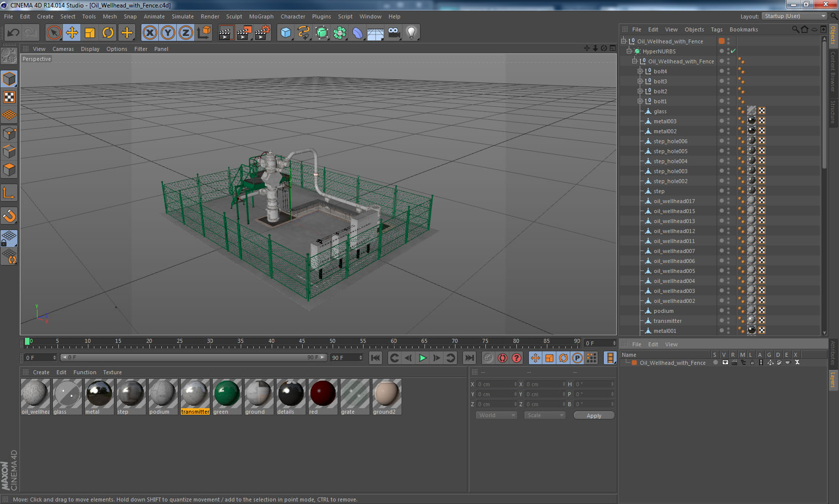Collapse the HyperNURBS object tree
Viewport: 839px width, 504px height.
(629, 51)
